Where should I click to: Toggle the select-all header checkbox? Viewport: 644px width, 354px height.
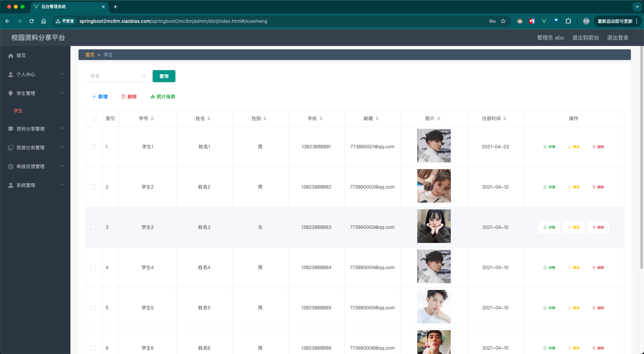pyautogui.click(x=94, y=118)
